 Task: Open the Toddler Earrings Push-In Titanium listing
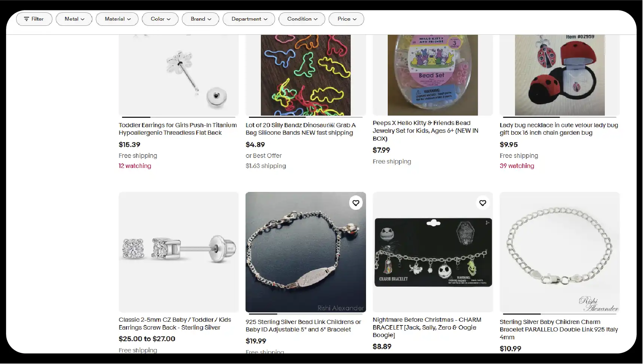click(177, 129)
